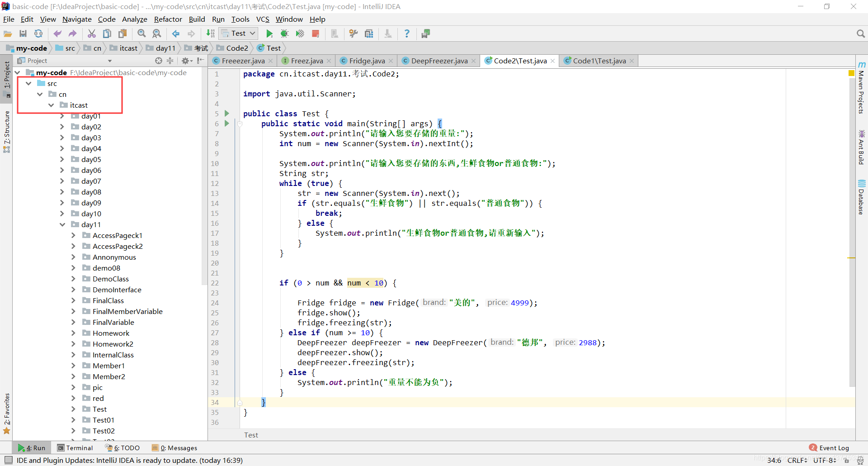The width and height of the screenshot is (868, 466).
Task: Run main method from gutter line 6
Action: tap(227, 124)
